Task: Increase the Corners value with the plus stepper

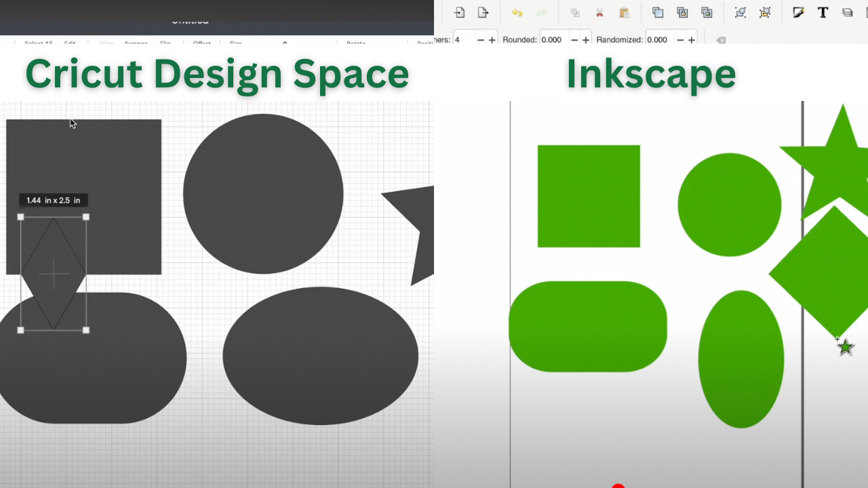Action: click(x=492, y=39)
